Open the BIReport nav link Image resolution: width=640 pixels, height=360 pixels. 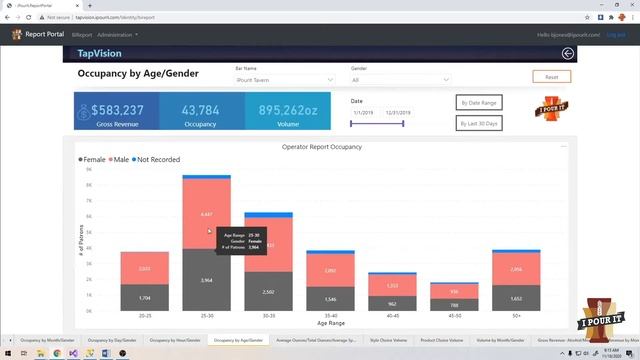(82, 35)
